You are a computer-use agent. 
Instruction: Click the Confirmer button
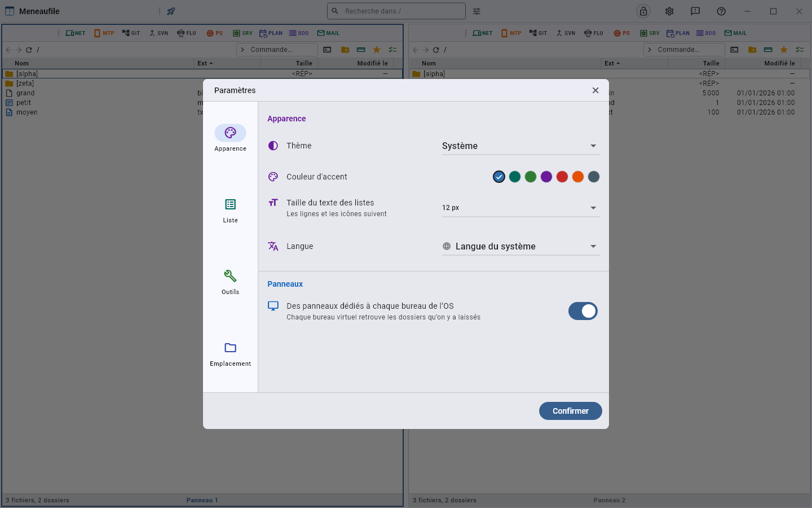(x=571, y=411)
